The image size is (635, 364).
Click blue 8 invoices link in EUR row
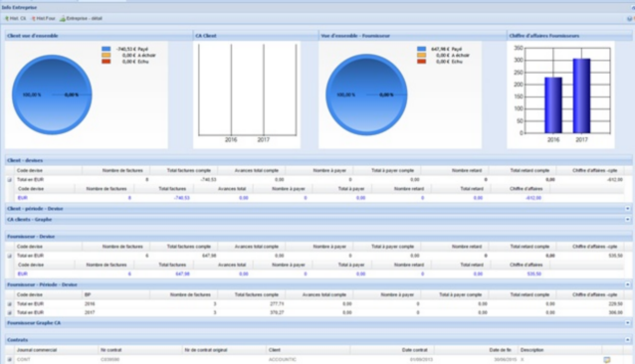point(129,198)
